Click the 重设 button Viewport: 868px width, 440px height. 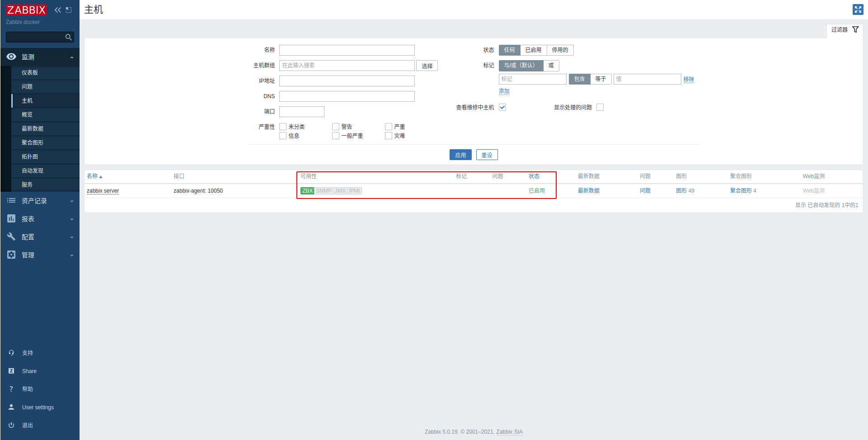[487, 155]
